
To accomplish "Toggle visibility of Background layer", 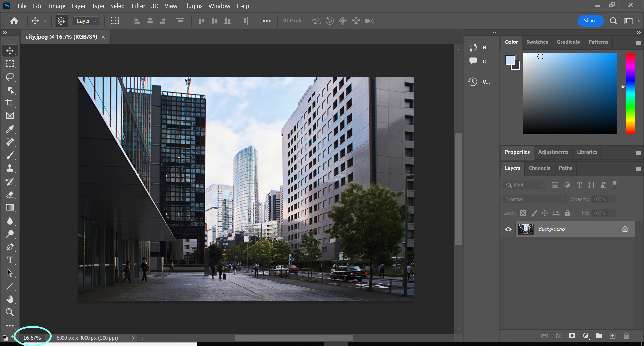I will point(508,229).
